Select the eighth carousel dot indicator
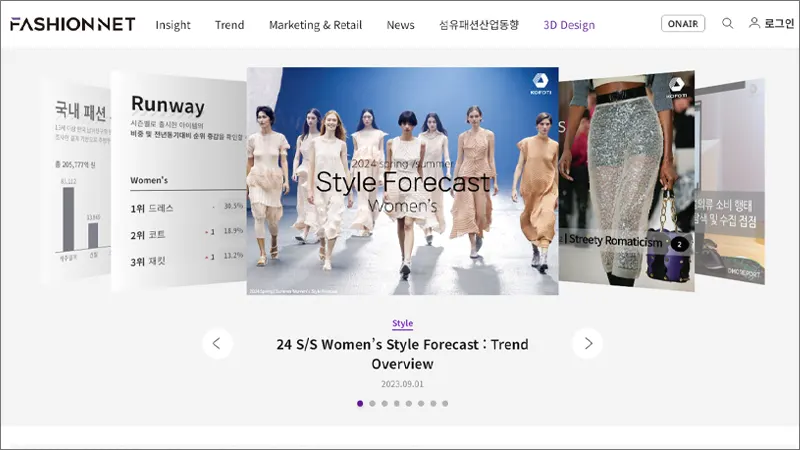The height and width of the screenshot is (450, 800). tap(445, 404)
